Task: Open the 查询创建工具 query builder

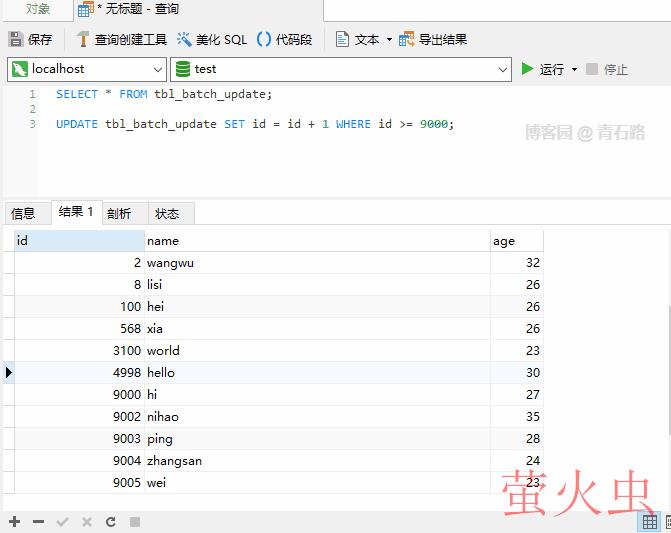Action: tap(121, 40)
